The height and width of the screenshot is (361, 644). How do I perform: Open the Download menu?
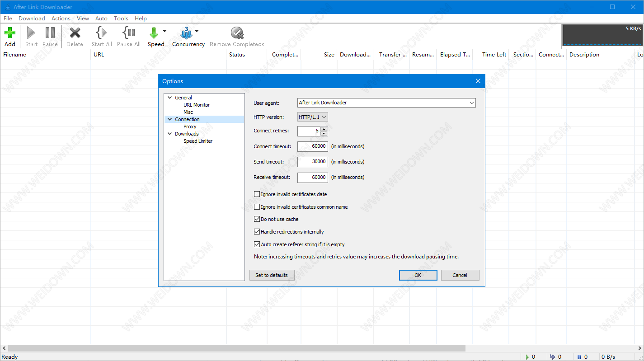point(32,19)
